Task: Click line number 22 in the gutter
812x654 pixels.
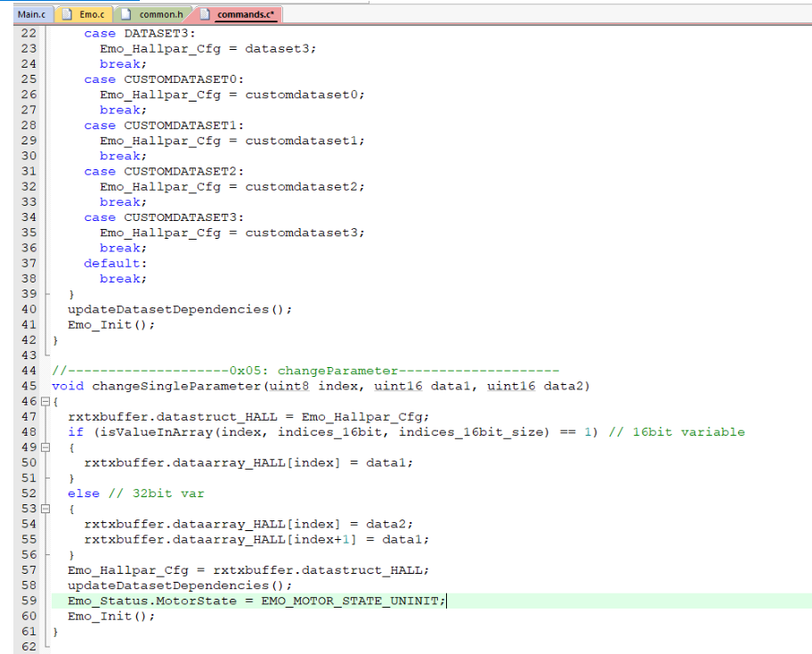Action: click(x=28, y=33)
